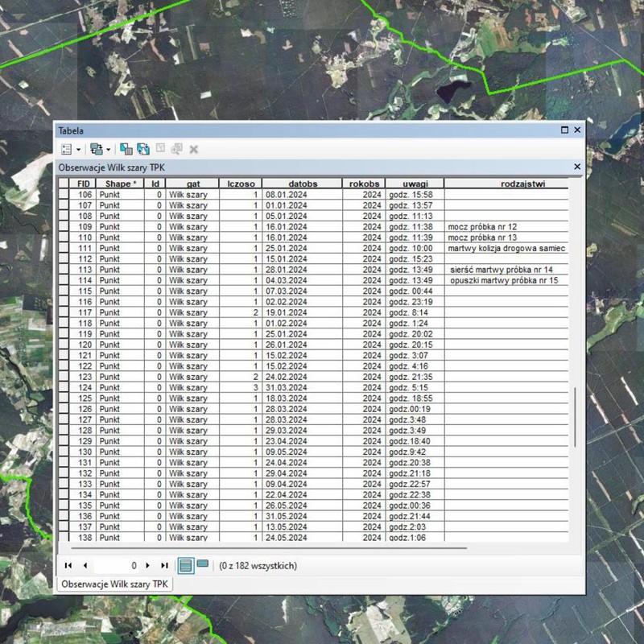Screen dimensions: 644x644
Task: Click the Zoom To Selected icon
Action: coord(176,149)
